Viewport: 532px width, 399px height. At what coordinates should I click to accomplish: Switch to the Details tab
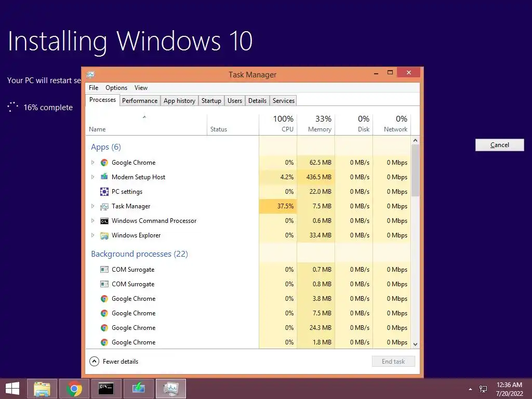tap(257, 101)
